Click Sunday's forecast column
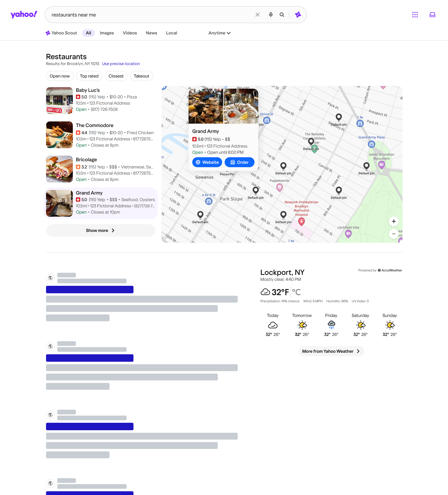 point(390,325)
